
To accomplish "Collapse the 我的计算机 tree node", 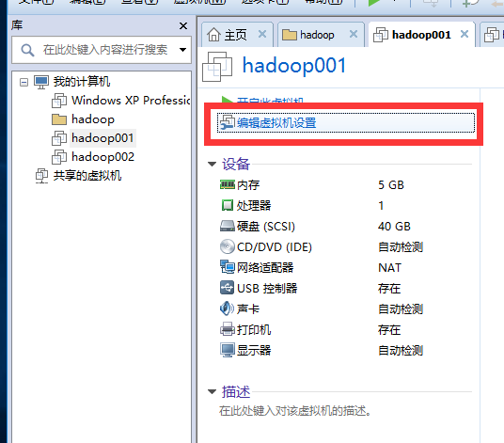I will pyautogui.click(x=24, y=82).
